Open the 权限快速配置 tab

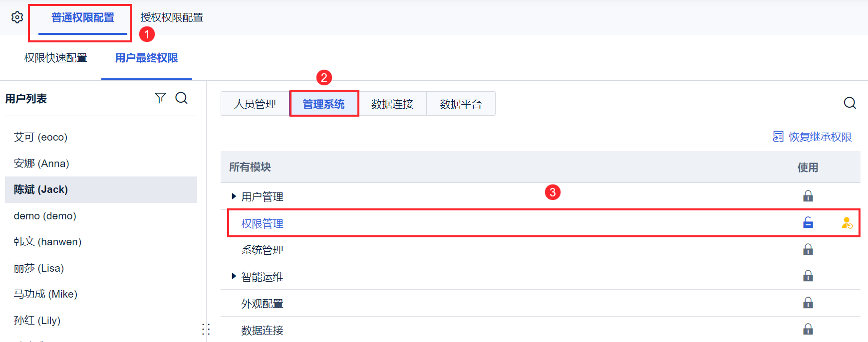click(x=55, y=58)
